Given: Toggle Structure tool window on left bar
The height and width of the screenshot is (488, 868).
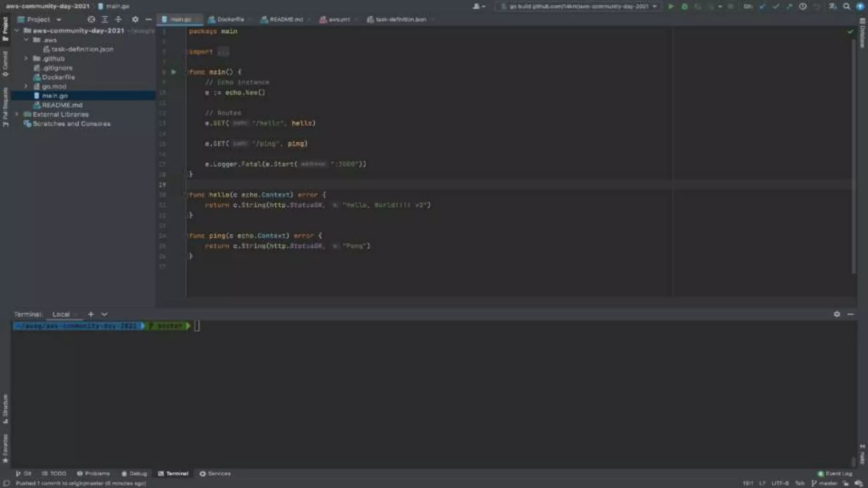Looking at the screenshot, I should pyautogui.click(x=5, y=408).
